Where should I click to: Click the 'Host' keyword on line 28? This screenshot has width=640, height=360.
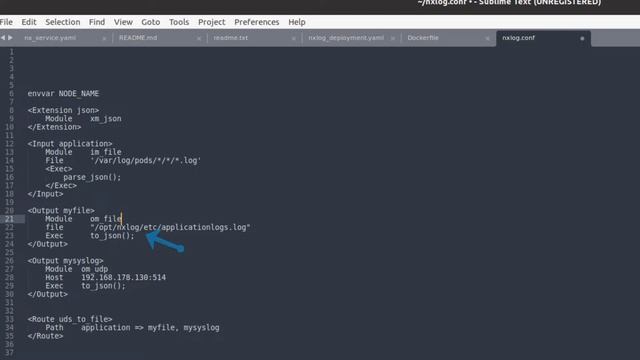(54, 278)
